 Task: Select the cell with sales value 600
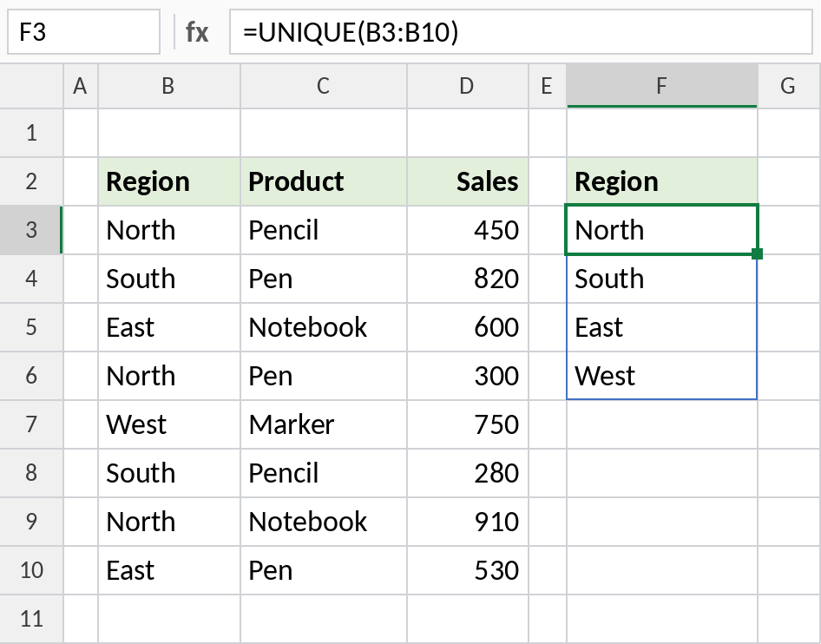[x=468, y=327]
